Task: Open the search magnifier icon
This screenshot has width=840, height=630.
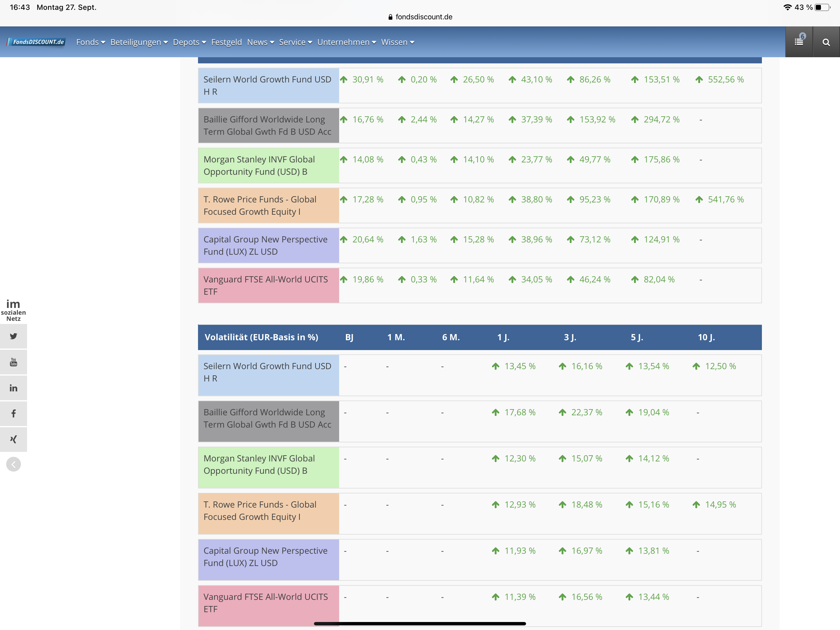Action: click(x=826, y=42)
